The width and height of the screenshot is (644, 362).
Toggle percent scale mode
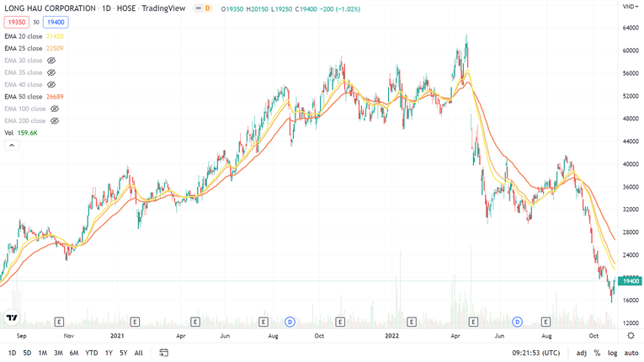[597, 353]
